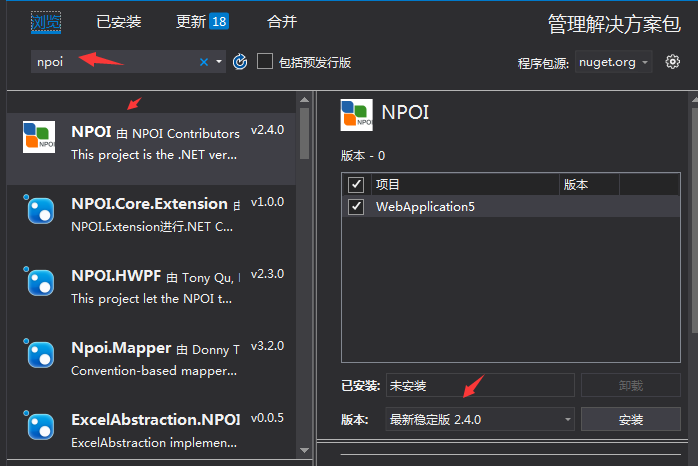The width and height of the screenshot is (698, 466).
Task: Click the 安装 button
Action: (x=630, y=419)
